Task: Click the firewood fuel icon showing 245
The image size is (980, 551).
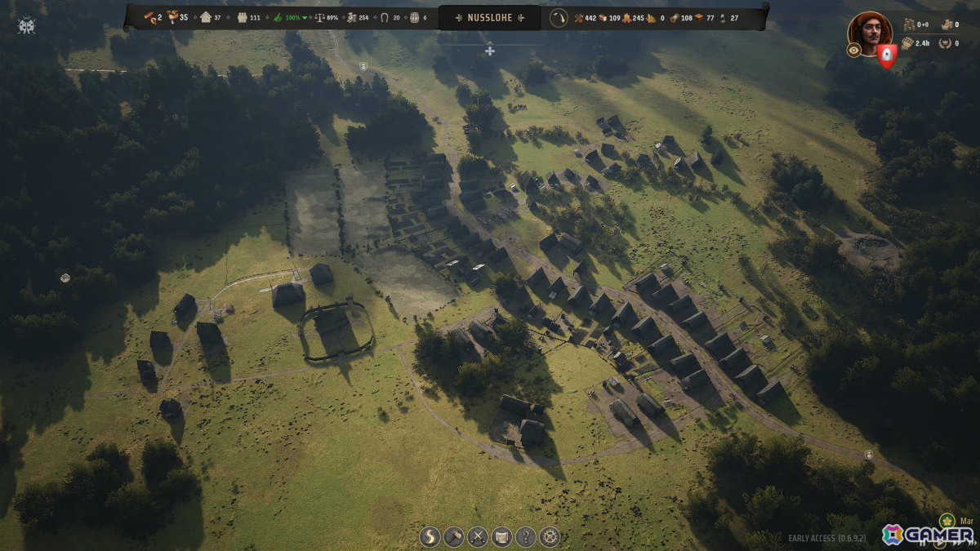Action: click(626, 18)
